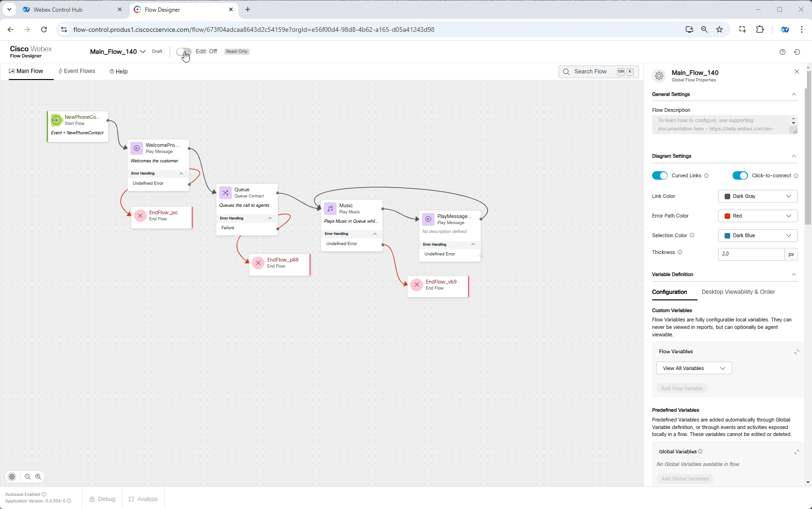Click the Curved Links info icon
812x509 pixels.
coord(706,176)
